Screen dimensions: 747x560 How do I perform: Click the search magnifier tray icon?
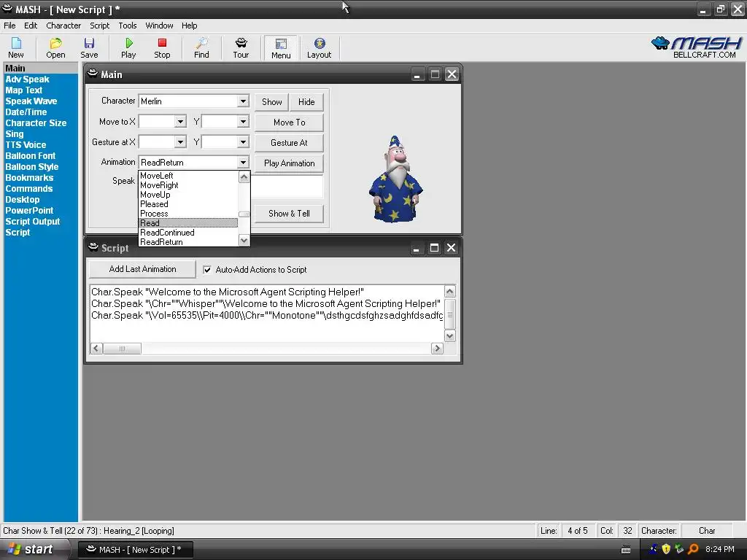click(x=693, y=549)
